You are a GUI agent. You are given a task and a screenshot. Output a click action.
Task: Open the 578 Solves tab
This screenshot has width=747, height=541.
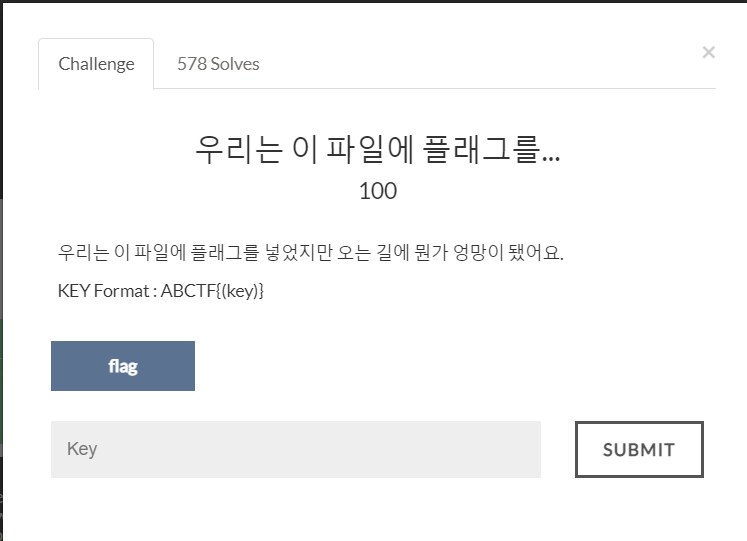point(218,64)
